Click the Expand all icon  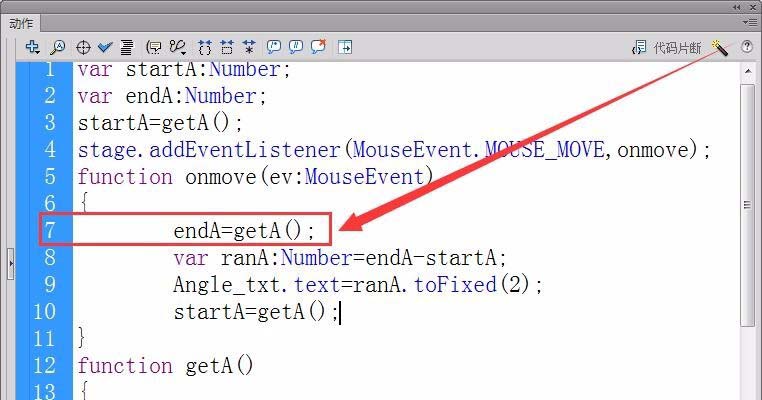coord(249,47)
